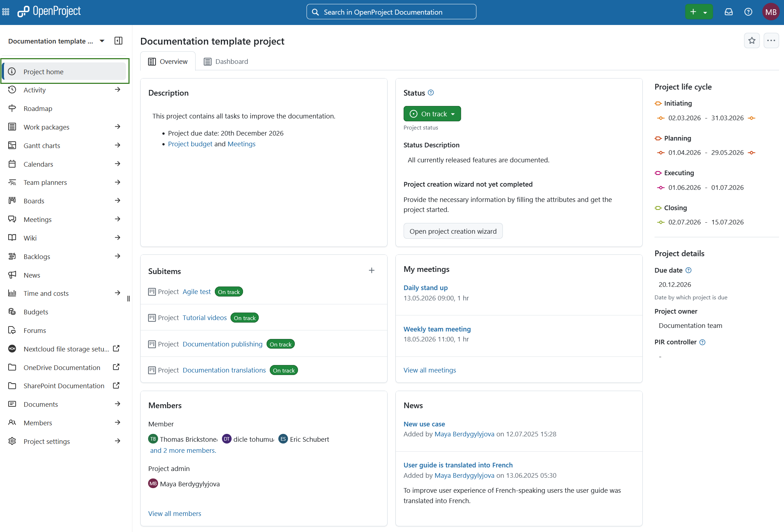Click the Due date value 20.12.2026
The width and height of the screenshot is (784, 532).
click(675, 284)
